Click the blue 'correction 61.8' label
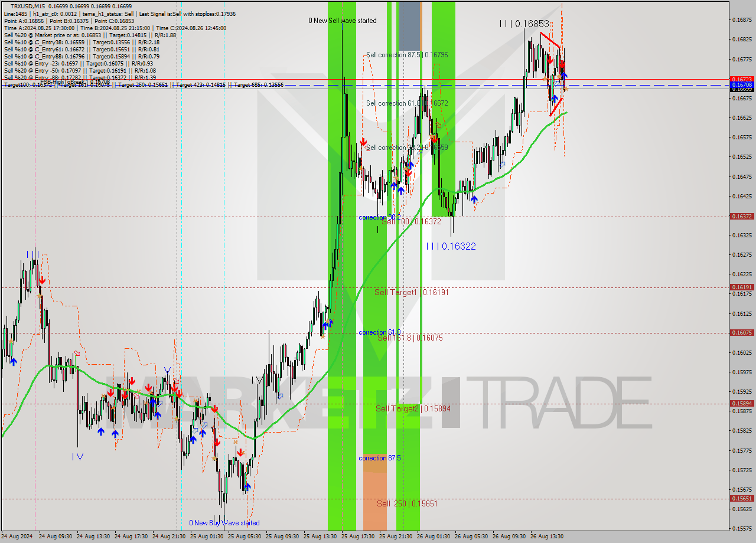 (379, 332)
